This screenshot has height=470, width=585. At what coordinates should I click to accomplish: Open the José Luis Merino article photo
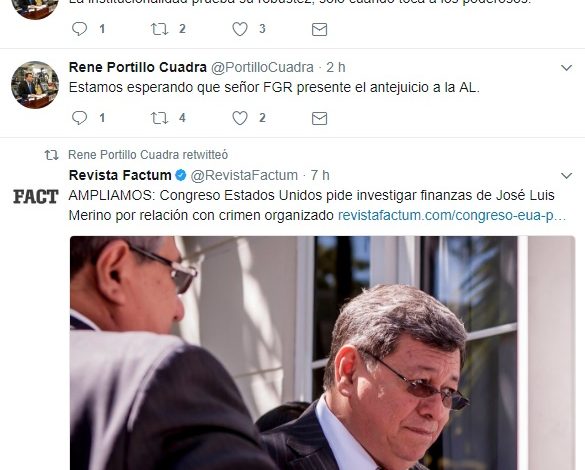click(322, 352)
